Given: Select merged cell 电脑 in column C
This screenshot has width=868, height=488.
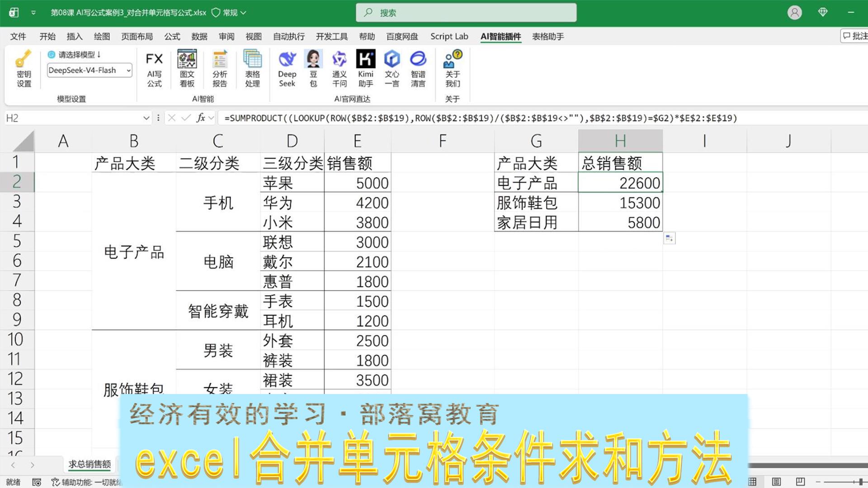Looking at the screenshot, I should (218, 262).
